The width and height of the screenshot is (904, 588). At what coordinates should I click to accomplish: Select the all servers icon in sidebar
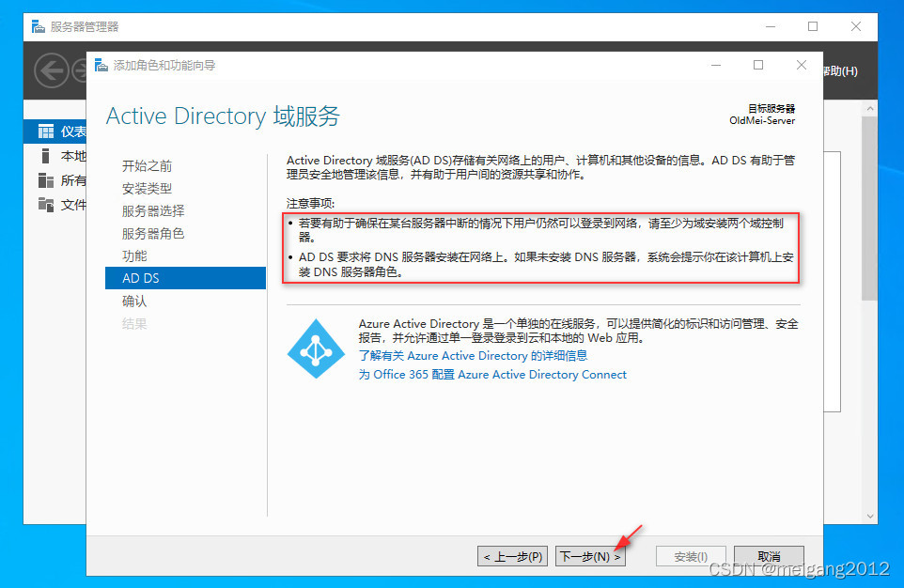click(x=46, y=180)
